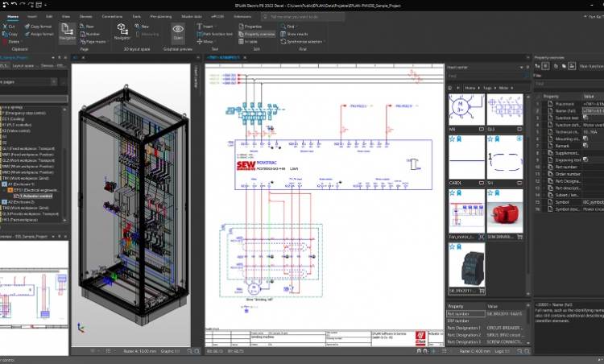
Task: Open the 3D layout space Navigator
Action: [x=122, y=31]
